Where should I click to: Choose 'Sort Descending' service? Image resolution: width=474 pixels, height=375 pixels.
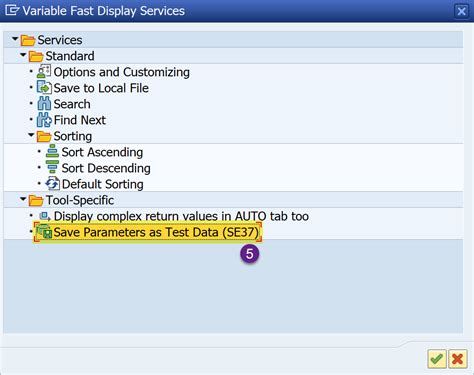(x=106, y=168)
